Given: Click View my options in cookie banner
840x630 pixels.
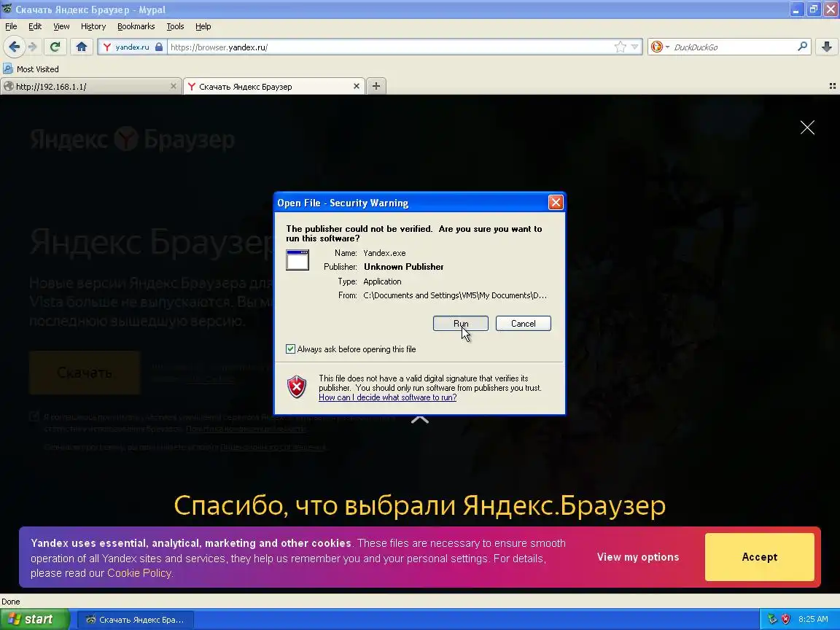Looking at the screenshot, I should pyautogui.click(x=638, y=557).
